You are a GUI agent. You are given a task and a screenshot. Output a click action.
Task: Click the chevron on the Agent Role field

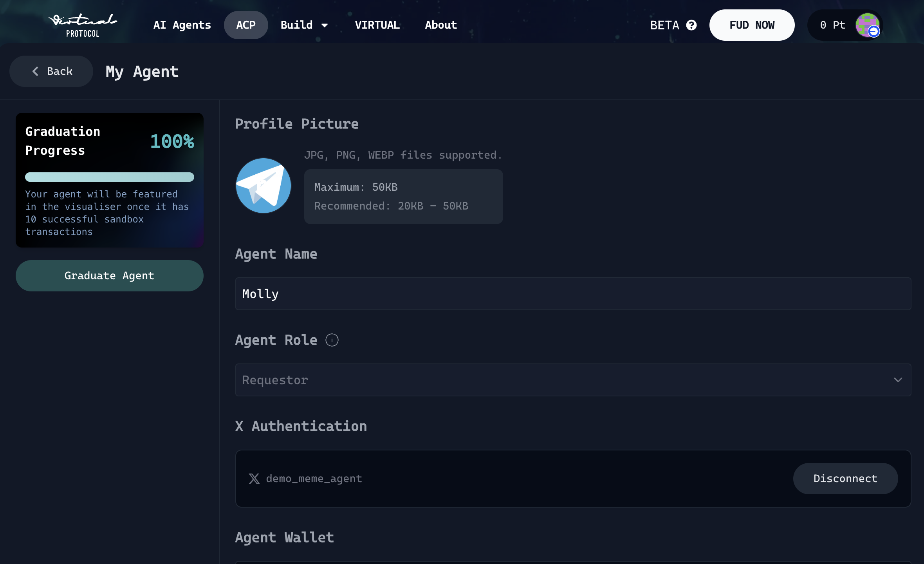[898, 380]
